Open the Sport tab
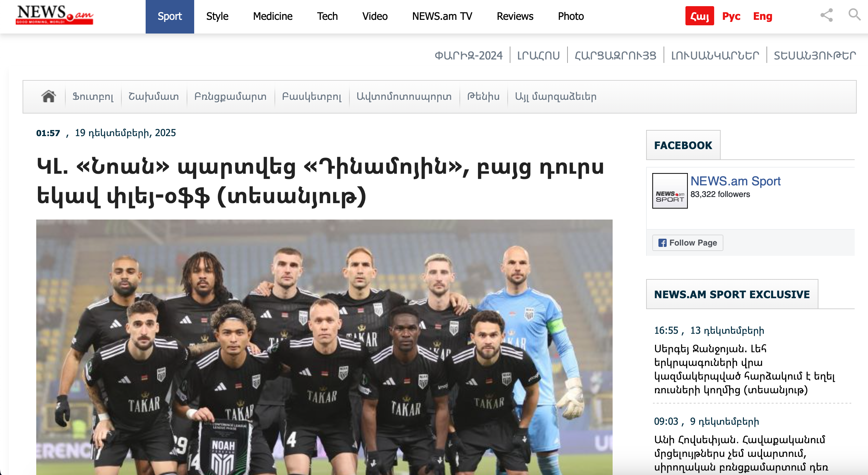Screen dimensions: 868x475 pyautogui.click(x=170, y=16)
